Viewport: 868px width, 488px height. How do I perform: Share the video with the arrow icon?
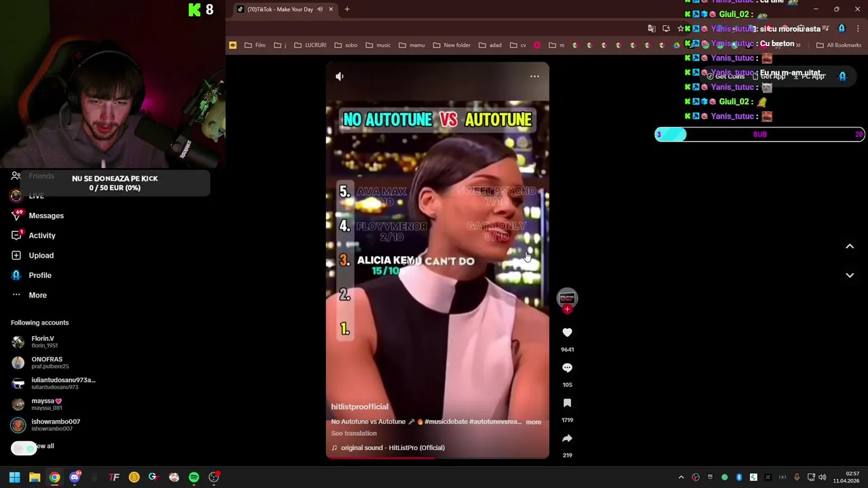point(567,438)
